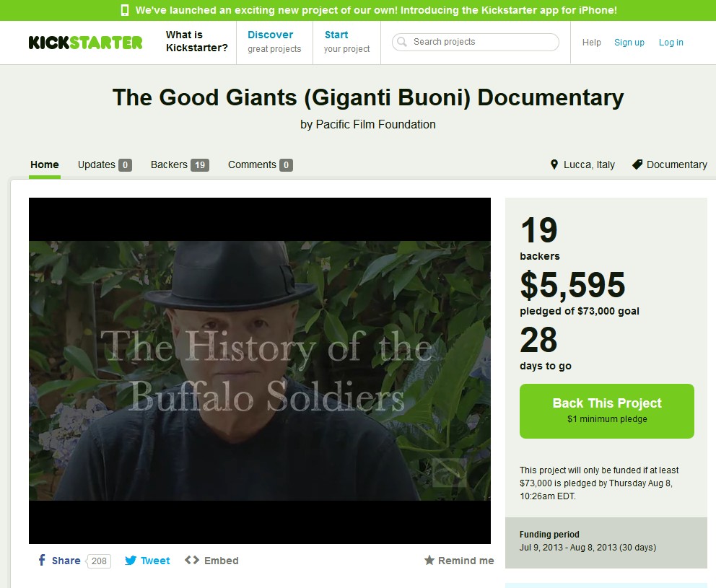Switch to the Backers tab
Screen dimensions: 716x588
click(x=180, y=164)
